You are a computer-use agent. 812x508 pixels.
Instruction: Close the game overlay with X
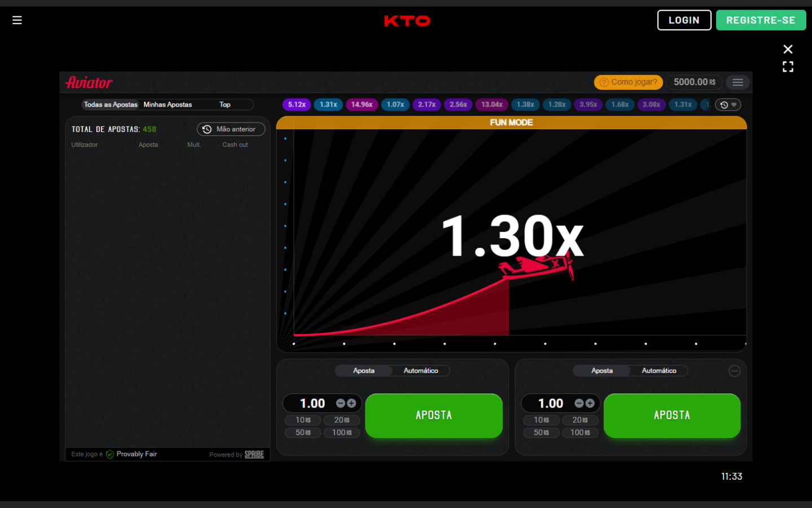point(788,49)
